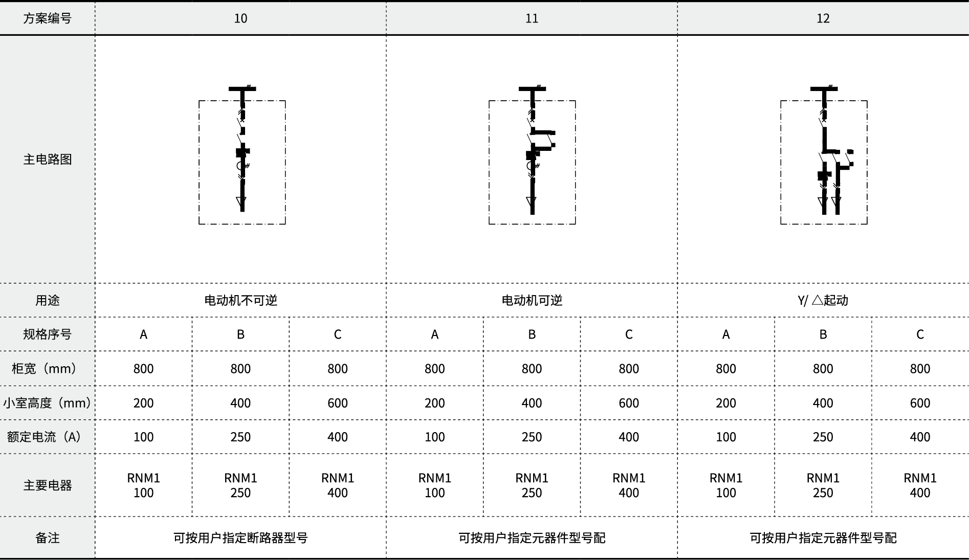The height and width of the screenshot is (560, 969).
Task: Select the 主电路图 row label
Action: (x=47, y=159)
